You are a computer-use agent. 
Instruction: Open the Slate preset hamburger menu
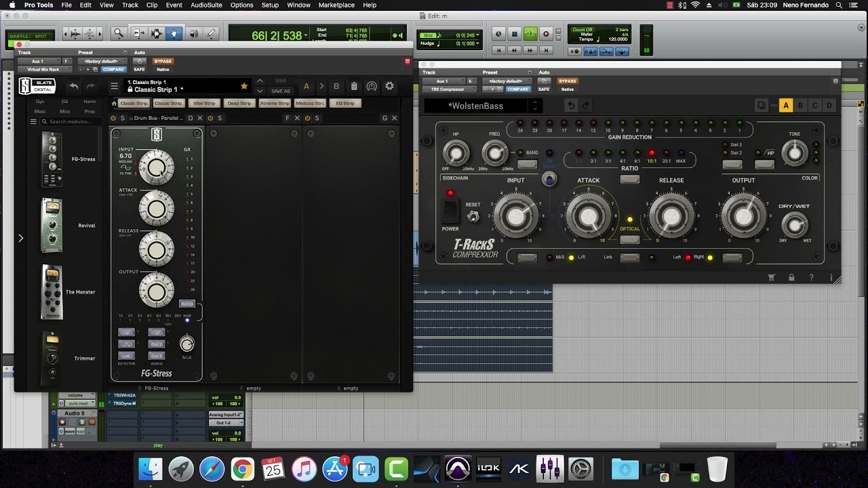tap(114, 86)
